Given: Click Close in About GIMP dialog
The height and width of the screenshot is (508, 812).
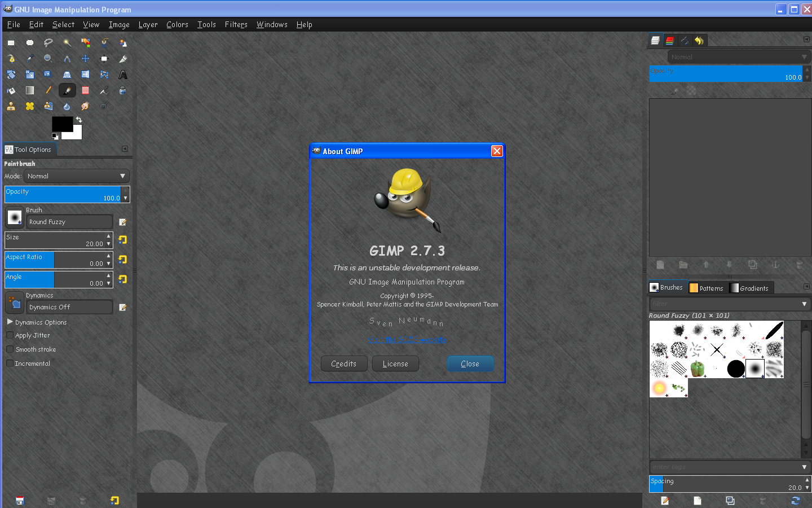Looking at the screenshot, I should coord(470,364).
